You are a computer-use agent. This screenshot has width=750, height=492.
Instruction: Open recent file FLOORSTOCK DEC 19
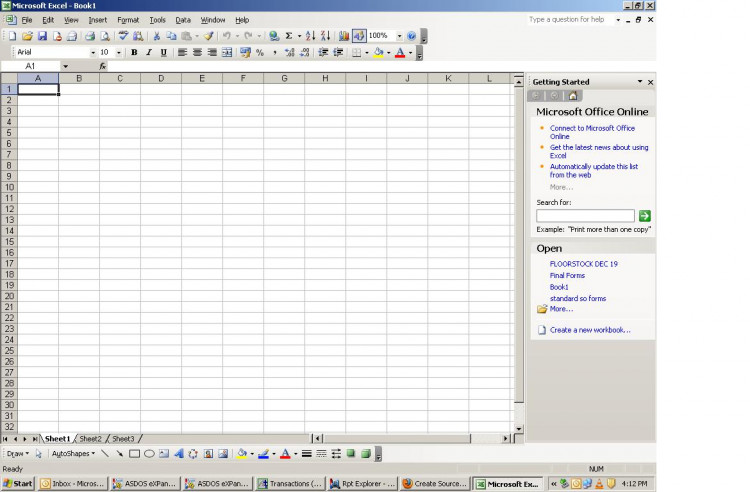pyautogui.click(x=584, y=264)
